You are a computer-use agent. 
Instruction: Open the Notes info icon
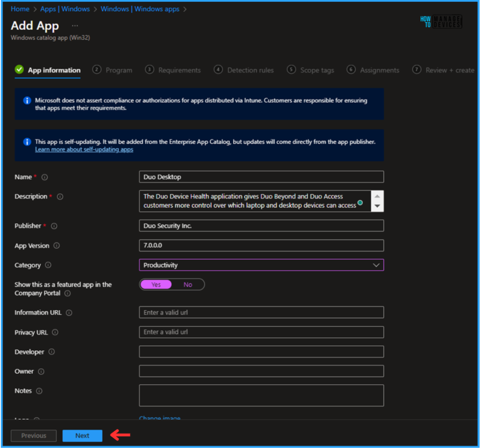tap(39, 391)
